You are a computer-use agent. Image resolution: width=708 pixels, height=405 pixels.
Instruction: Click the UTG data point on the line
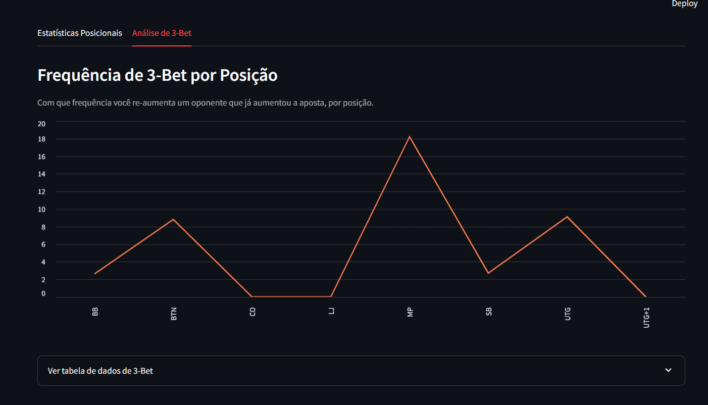567,217
